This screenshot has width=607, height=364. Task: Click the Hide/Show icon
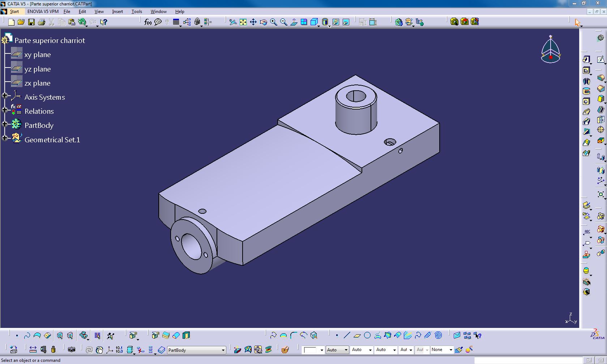pos(335,22)
